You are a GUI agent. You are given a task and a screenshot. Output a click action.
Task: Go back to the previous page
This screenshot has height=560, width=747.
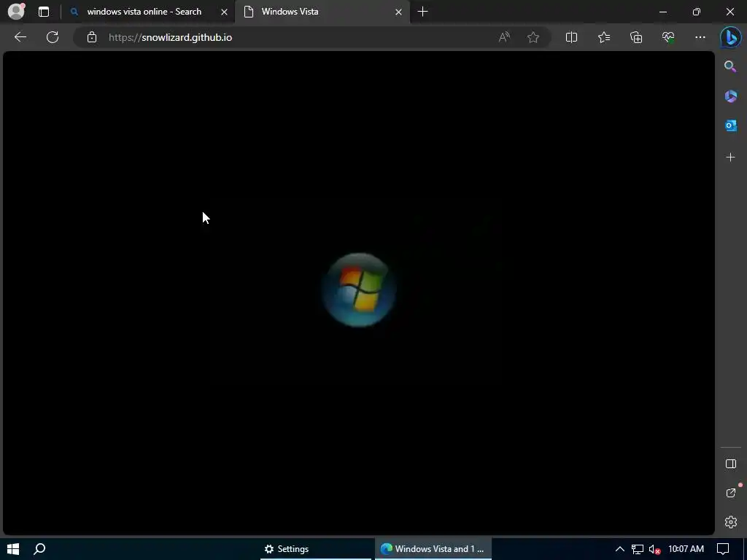tap(20, 37)
